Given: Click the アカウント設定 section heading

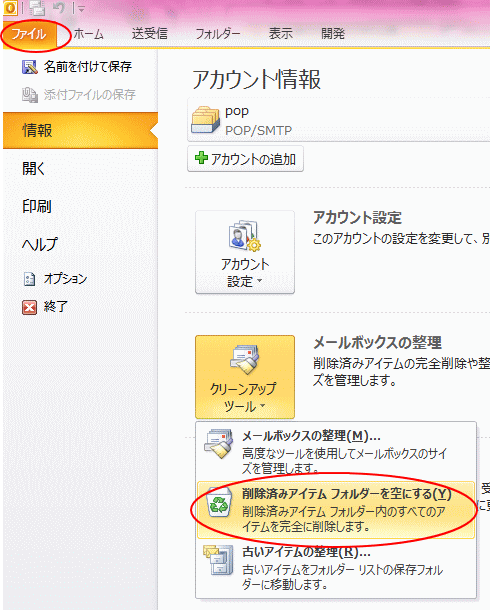Looking at the screenshot, I should pyautogui.click(x=357, y=217).
